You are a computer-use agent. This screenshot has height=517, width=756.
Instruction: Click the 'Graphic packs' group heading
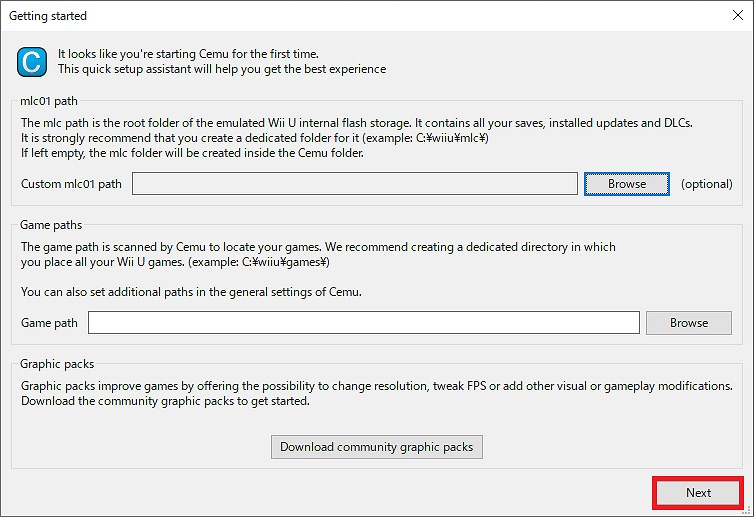tap(57, 364)
